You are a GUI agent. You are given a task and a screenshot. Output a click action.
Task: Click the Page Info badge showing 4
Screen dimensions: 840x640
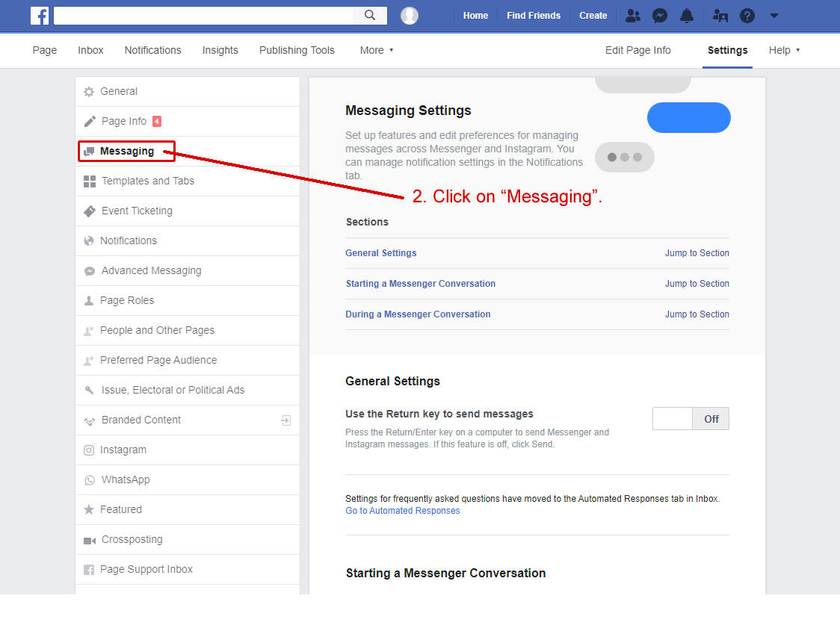(x=157, y=122)
